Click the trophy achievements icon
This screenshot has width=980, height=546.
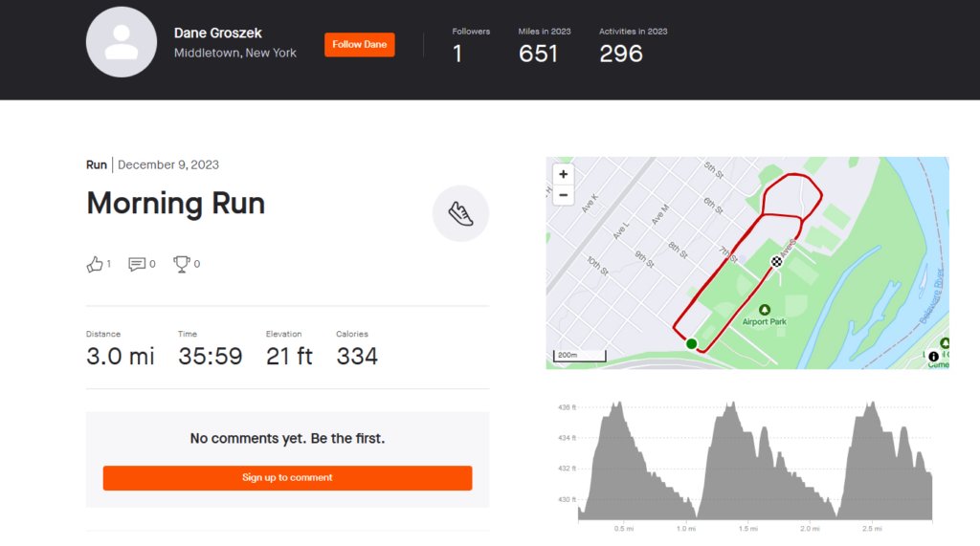[181, 264]
